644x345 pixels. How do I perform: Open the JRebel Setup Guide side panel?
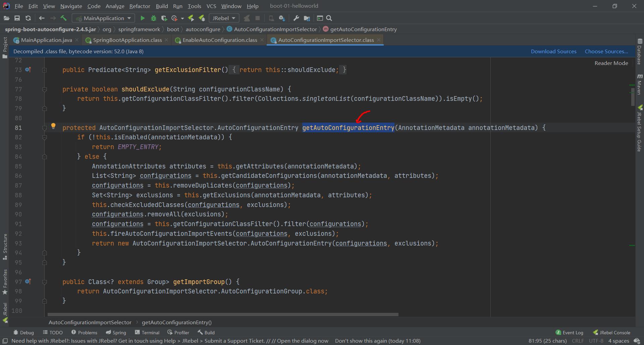pos(640,128)
